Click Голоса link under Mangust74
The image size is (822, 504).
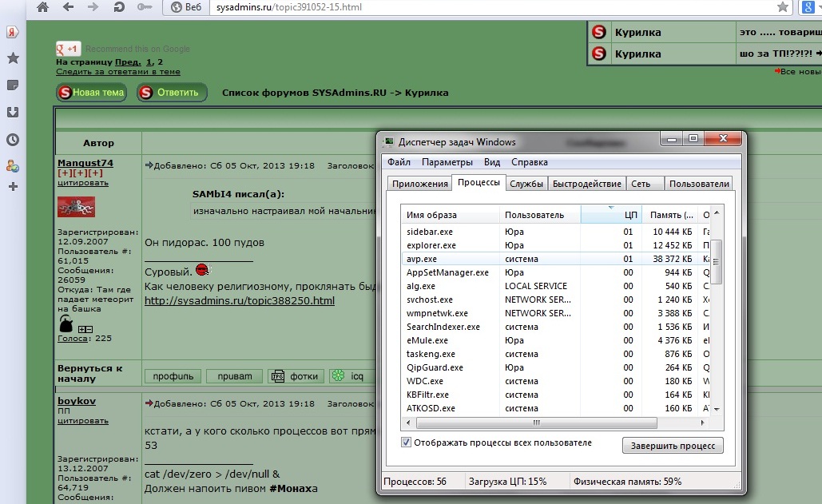pyautogui.click(x=73, y=339)
